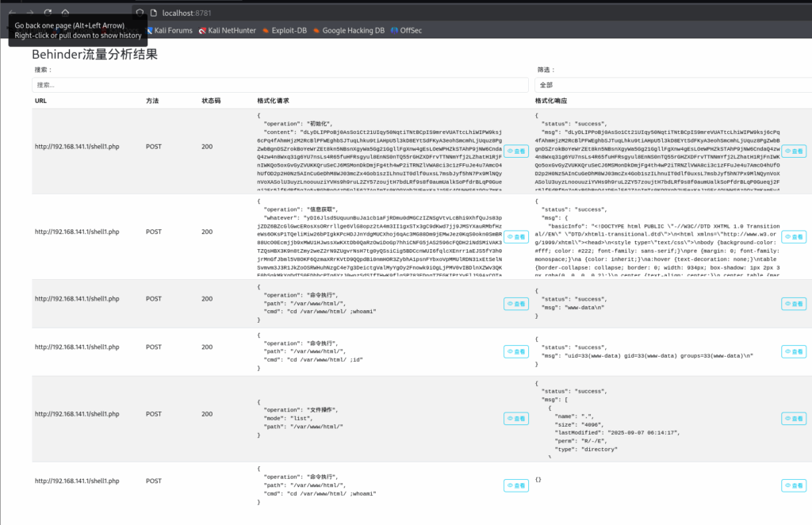Click the page info icon before localhost:8781
Screen dimensions: 812x525
pyautogui.click(x=153, y=13)
